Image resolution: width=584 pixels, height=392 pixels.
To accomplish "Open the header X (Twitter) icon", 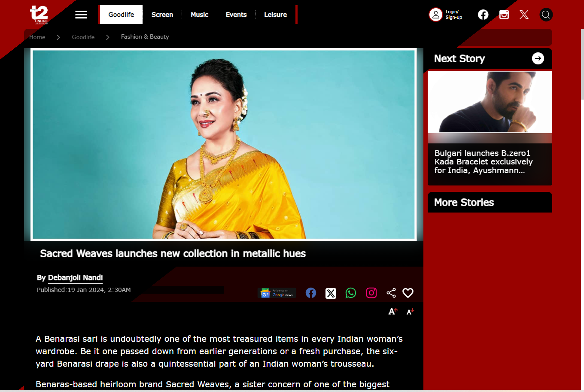I will (524, 15).
